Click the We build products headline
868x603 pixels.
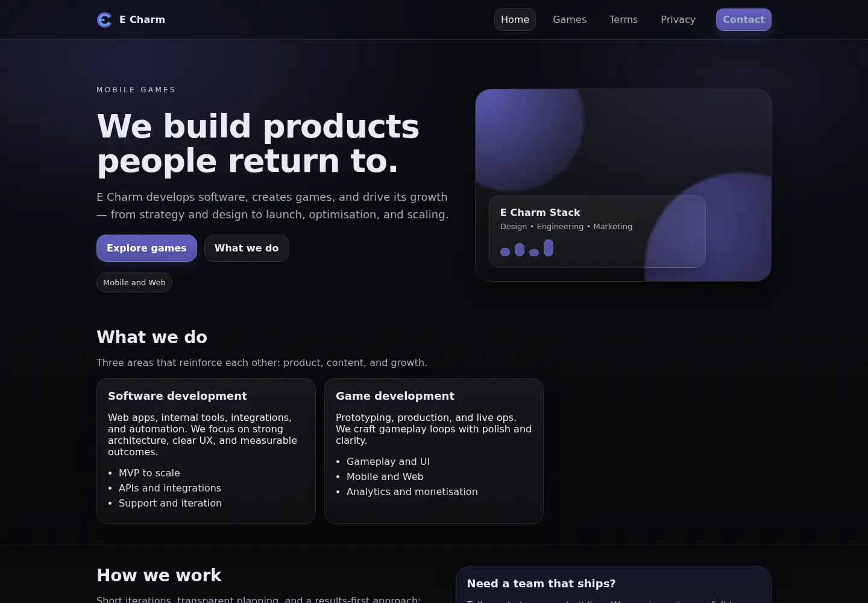(x=258, y=144)
